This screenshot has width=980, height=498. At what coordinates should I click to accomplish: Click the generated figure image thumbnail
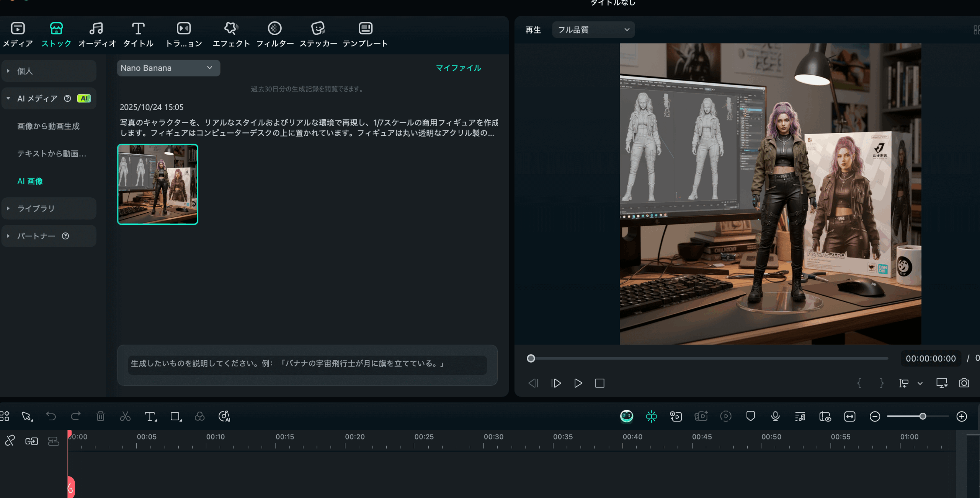click(x=157, y=184)
